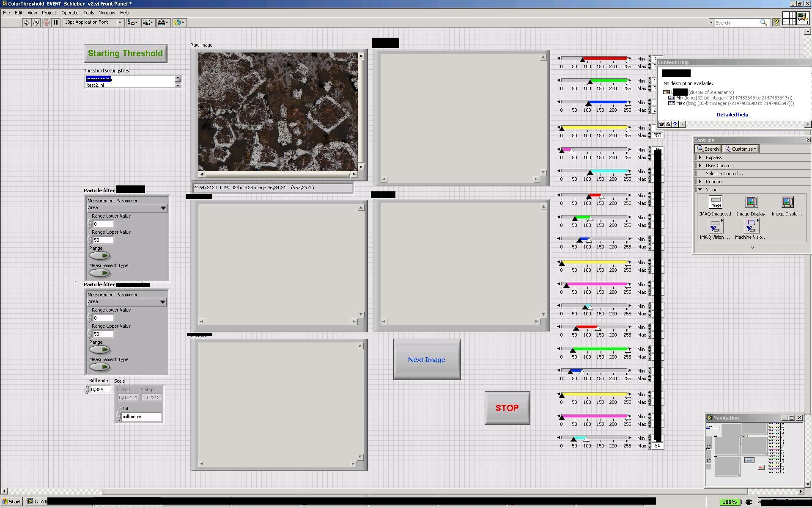
Task: Open the Operate menu
Action: [70, 13]
